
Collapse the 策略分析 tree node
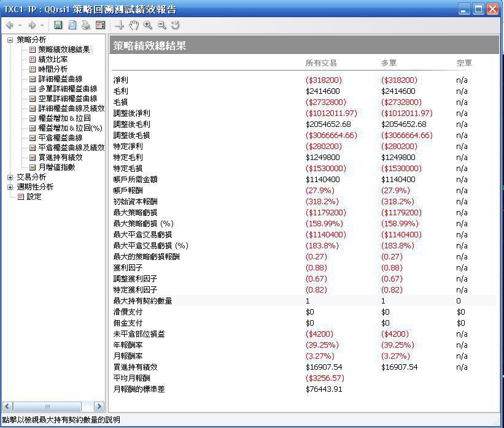point(10,40)
